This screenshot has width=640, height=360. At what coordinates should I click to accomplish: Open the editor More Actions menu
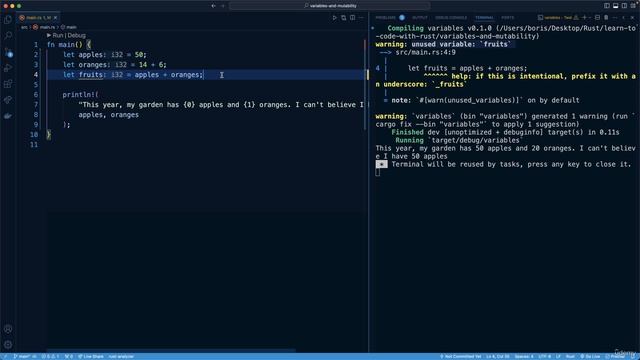point(361,18)
